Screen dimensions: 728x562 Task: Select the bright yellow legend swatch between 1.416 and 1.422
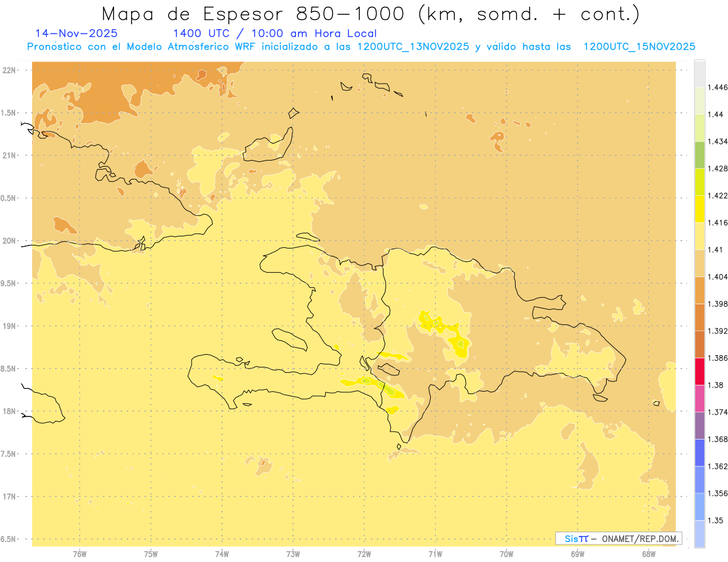[x=699, y=209]
